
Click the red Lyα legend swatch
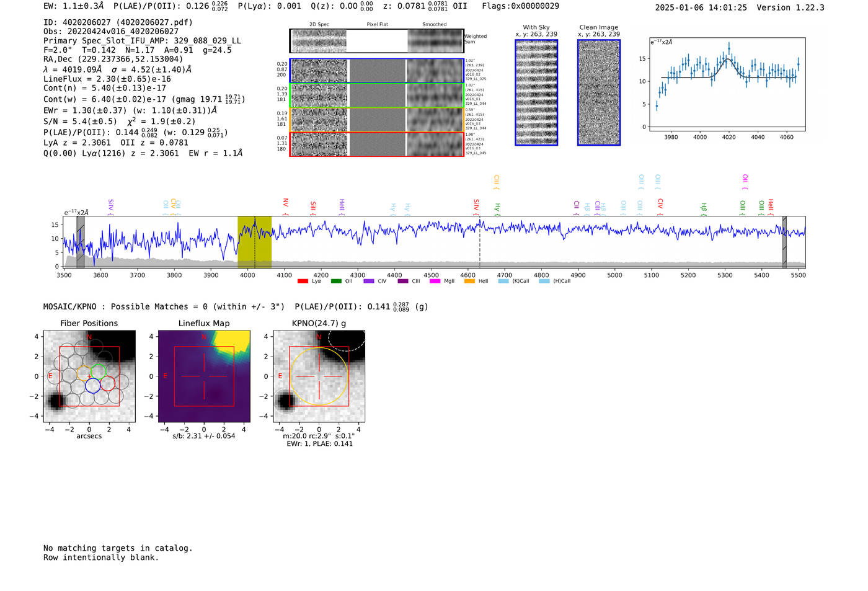(303, 282)
